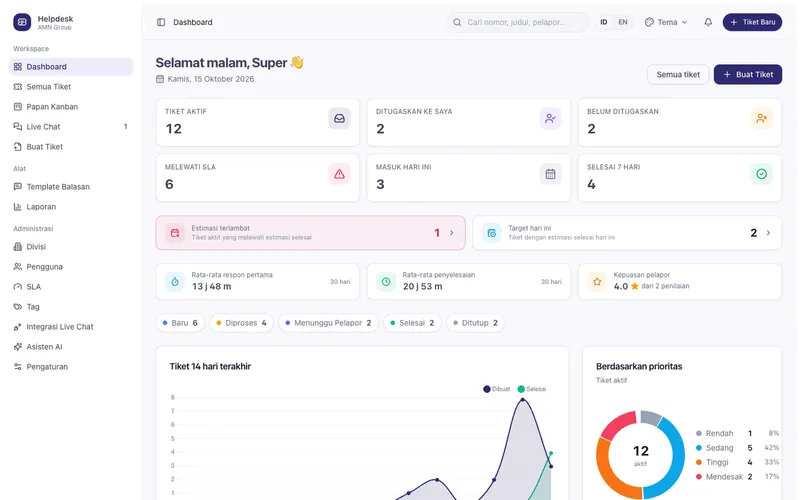Open Target hari ini via chevron
This screenshot has width=800, height=500.
pyautogui.click(x=768, y=233)
